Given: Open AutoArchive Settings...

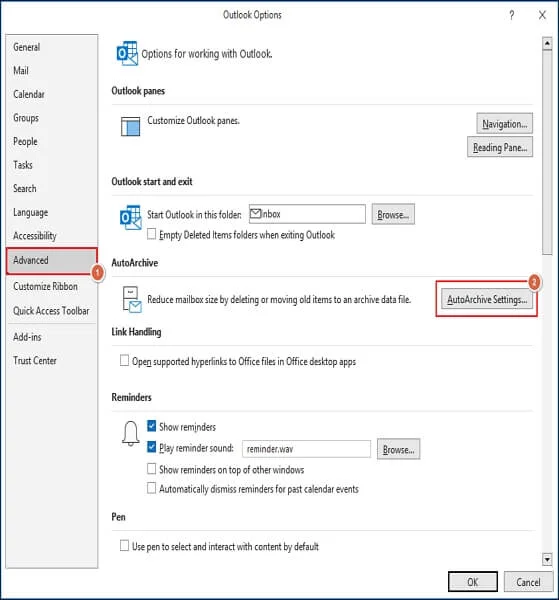Looking at the screenshot, I should pos(487,299).
